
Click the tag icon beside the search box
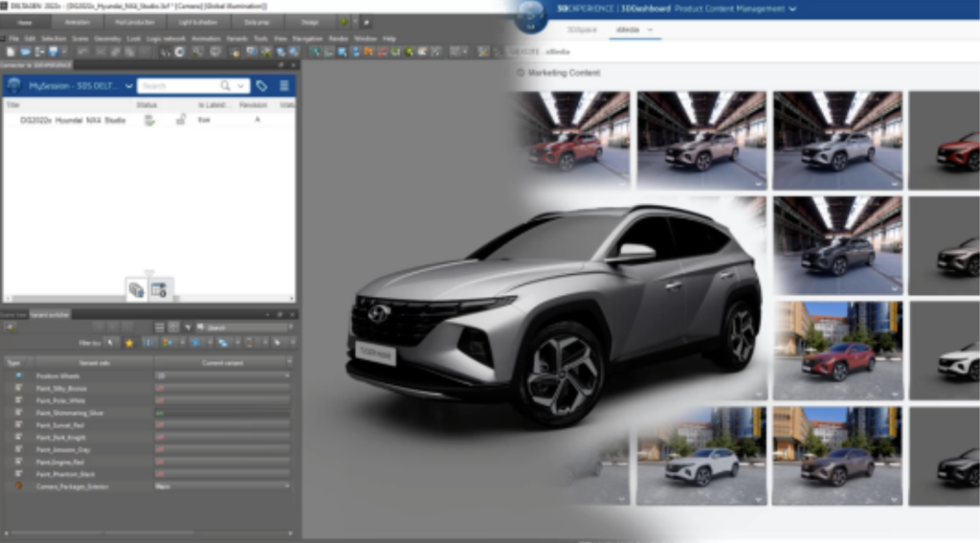coord(261,85)
